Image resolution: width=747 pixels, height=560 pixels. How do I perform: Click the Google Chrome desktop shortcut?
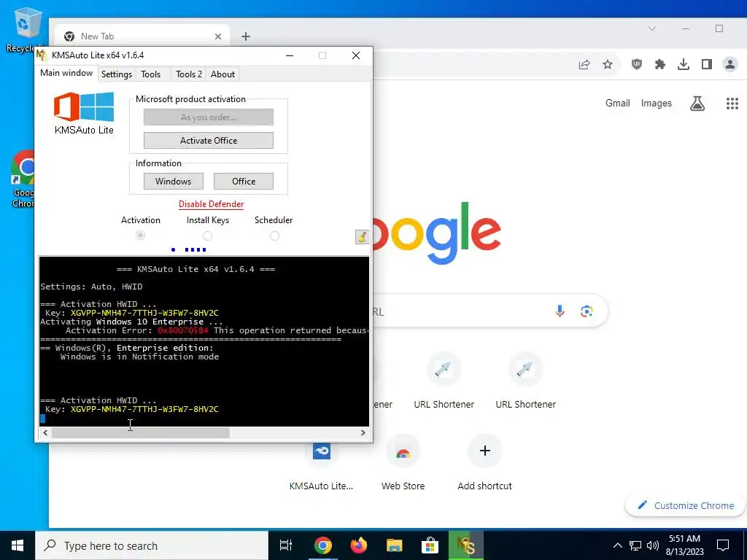click(x=23, y=179)
